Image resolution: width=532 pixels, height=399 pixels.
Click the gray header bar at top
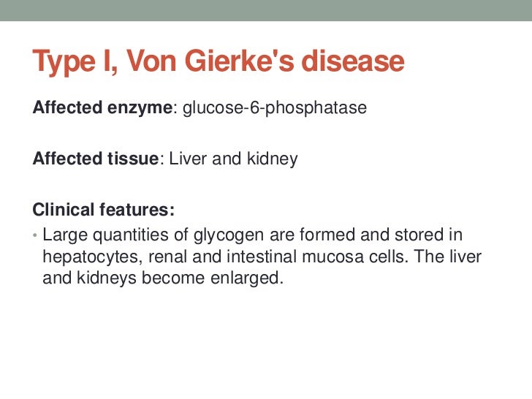tap(266, 10)
